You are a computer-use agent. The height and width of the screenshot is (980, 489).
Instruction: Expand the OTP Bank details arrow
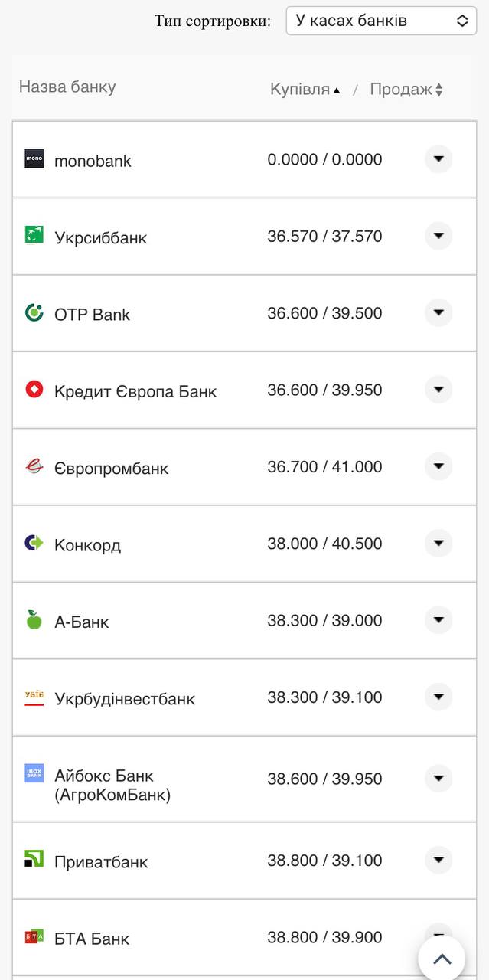(438, 312)
